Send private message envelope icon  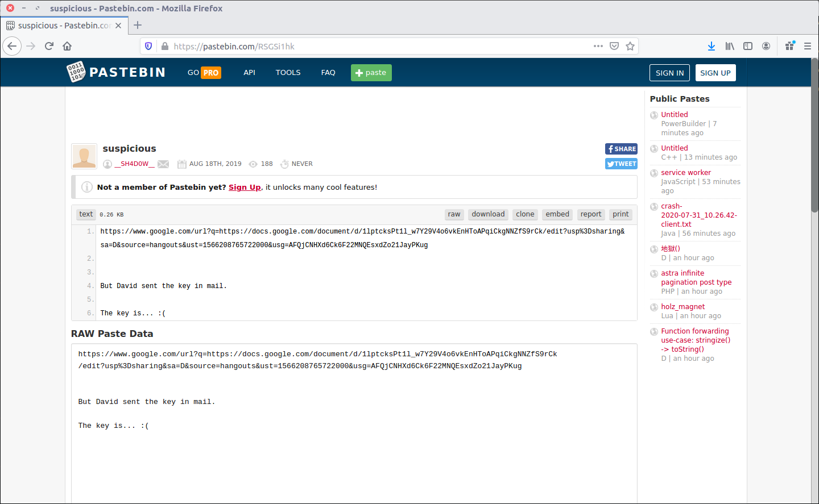click(163, 164)
